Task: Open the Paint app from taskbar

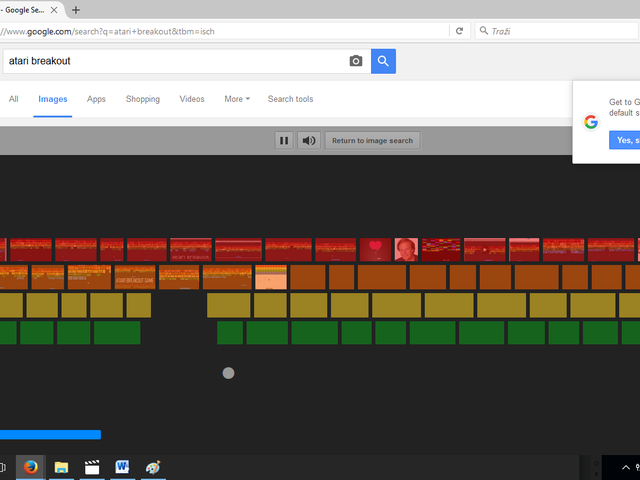Action: tap(153, 467)
